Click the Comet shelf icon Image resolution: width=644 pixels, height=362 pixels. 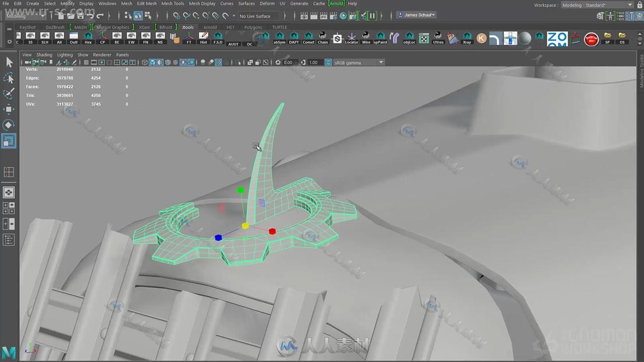[308, 38]
